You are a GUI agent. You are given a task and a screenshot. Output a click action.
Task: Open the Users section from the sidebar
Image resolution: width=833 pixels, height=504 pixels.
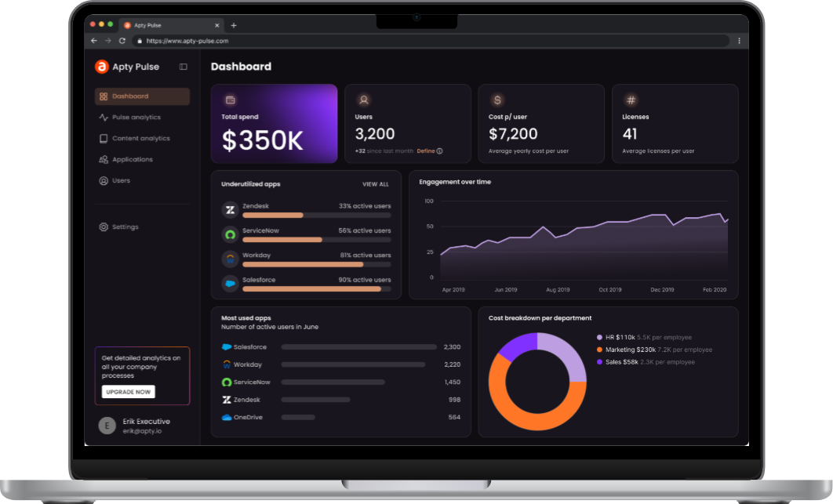pos(122,180)
